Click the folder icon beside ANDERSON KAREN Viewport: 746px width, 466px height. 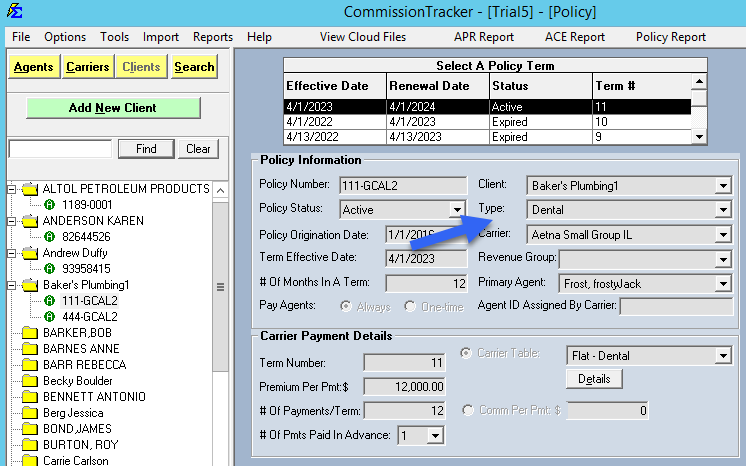click(30, 221)
